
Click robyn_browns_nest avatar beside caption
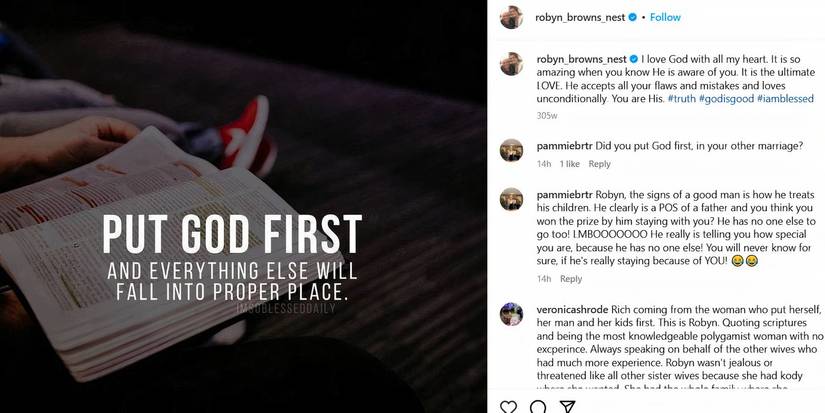tap(511, 62)
